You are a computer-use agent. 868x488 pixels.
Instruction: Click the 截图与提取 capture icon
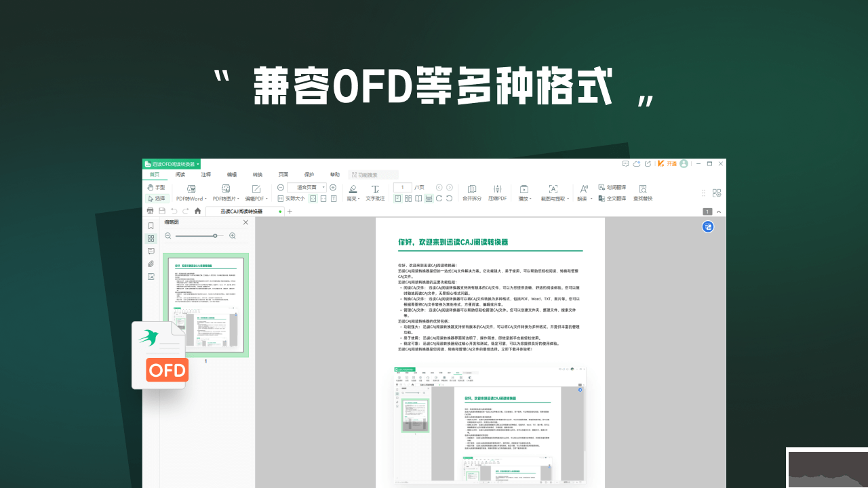pyautogui.click(x=553, y=188)
